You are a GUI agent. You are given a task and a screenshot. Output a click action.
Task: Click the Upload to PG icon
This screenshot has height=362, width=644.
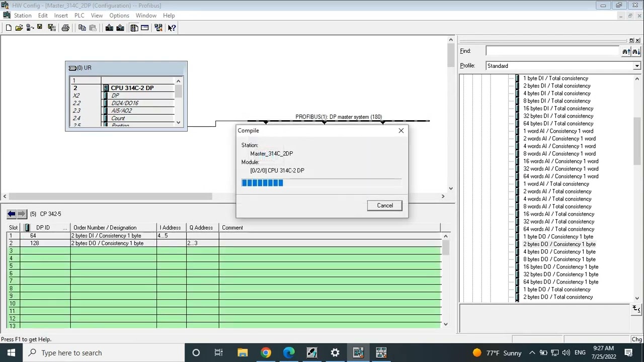[x=120, y=28]
